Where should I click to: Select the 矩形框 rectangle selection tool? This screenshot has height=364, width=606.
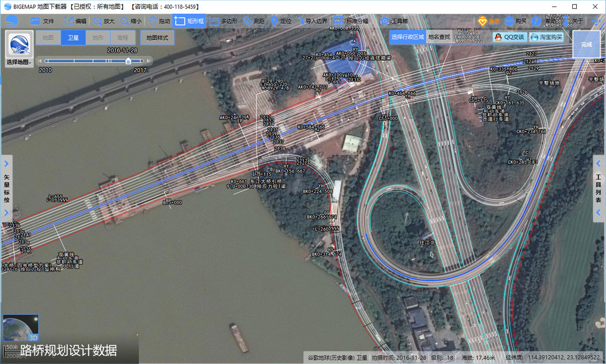point(189,21)
